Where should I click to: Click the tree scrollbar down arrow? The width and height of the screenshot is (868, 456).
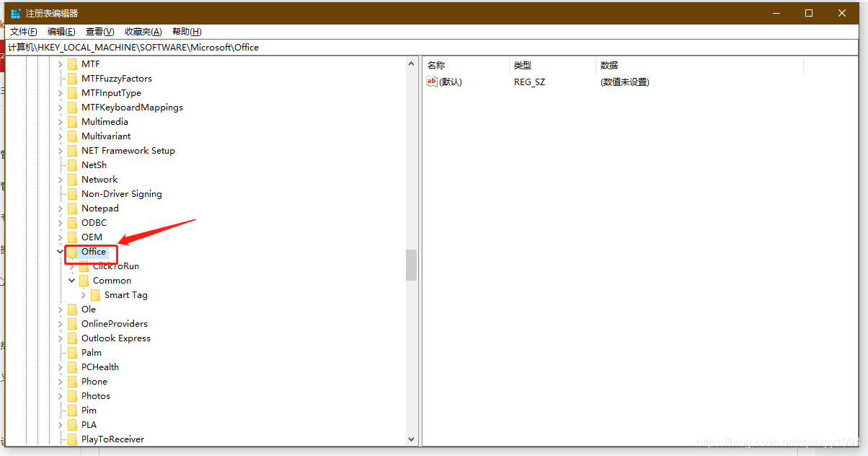coord(411,439)
